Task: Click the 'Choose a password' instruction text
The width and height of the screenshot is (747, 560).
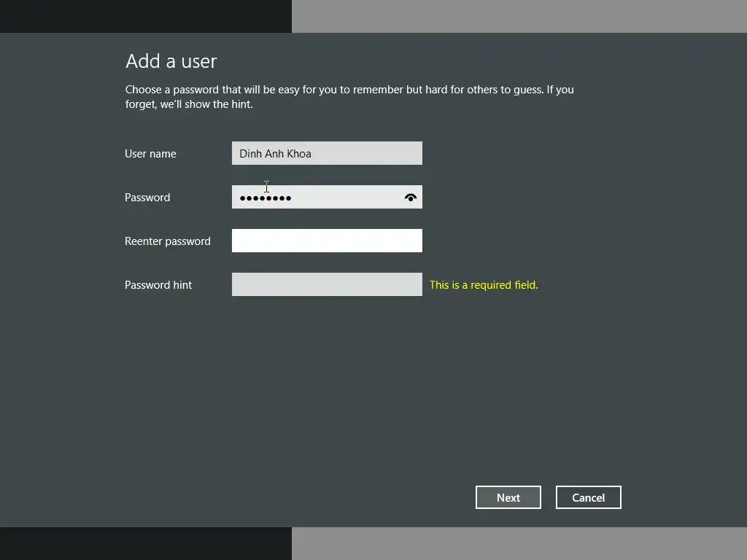Action: point(349,97)
